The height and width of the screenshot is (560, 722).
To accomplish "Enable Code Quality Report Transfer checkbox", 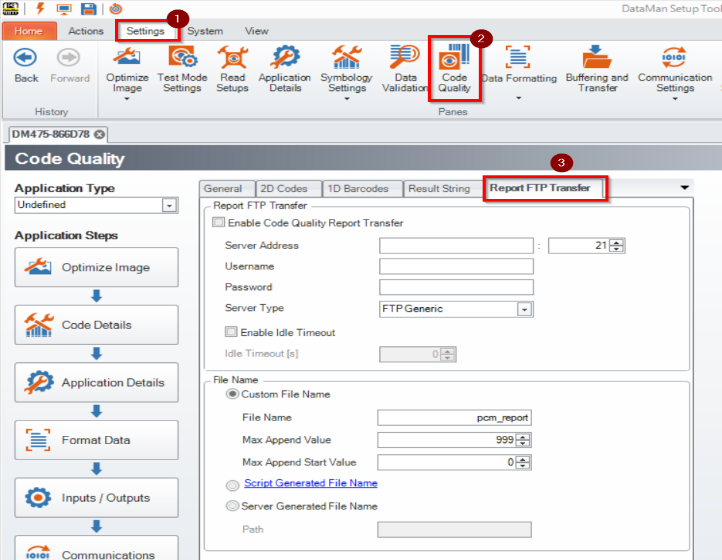I will coord(218,222).
